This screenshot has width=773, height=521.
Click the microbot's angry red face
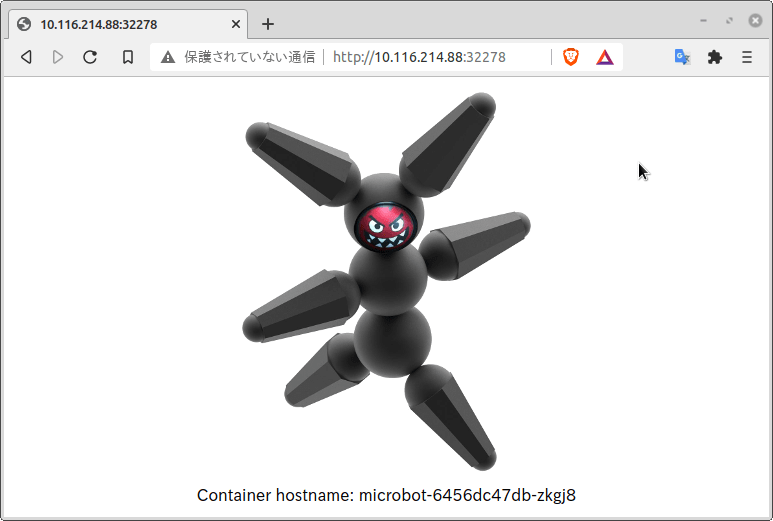pos(386,227)
